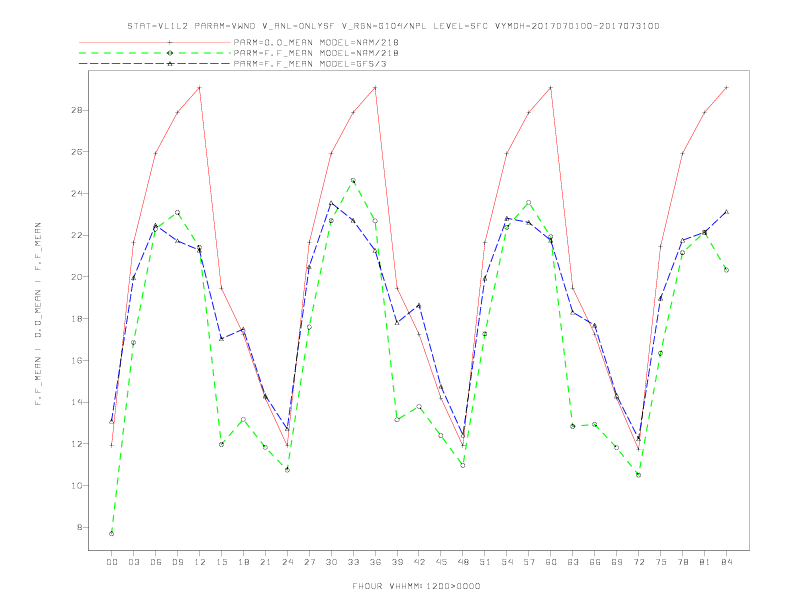This screenshot has width=792, height=612.
Task: Click the circle marker on green legend line
Action: (x=170, y=53)
